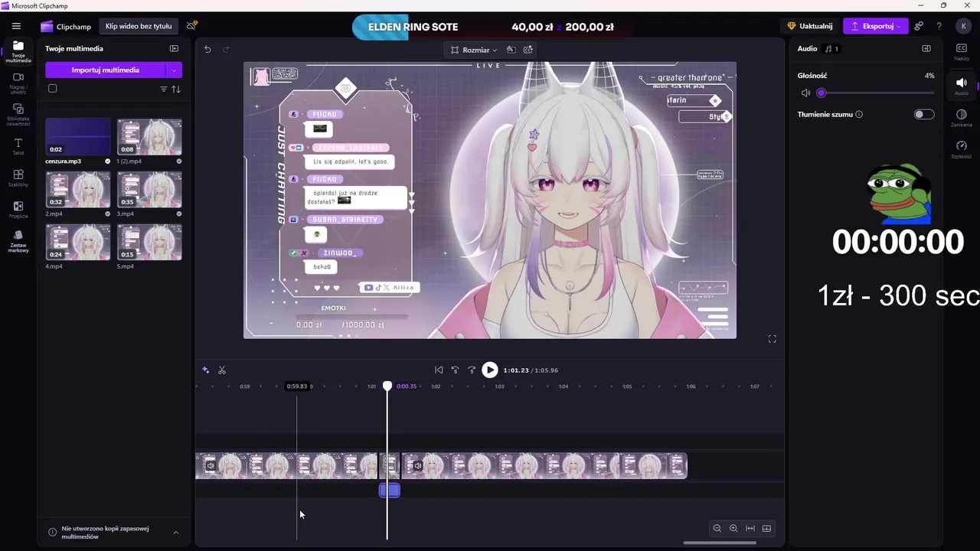980x551 pixels.
Task: Open the Audio properties tab
Action: (962, 86)
